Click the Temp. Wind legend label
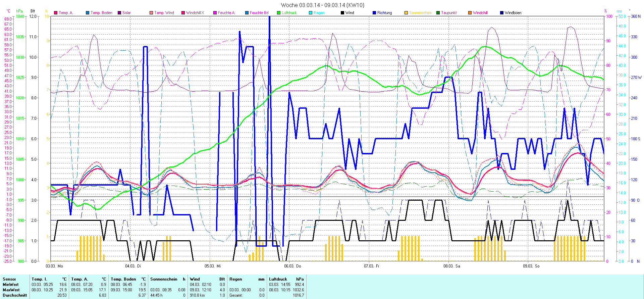Viewport: 644px width, 299px height. 164,13
